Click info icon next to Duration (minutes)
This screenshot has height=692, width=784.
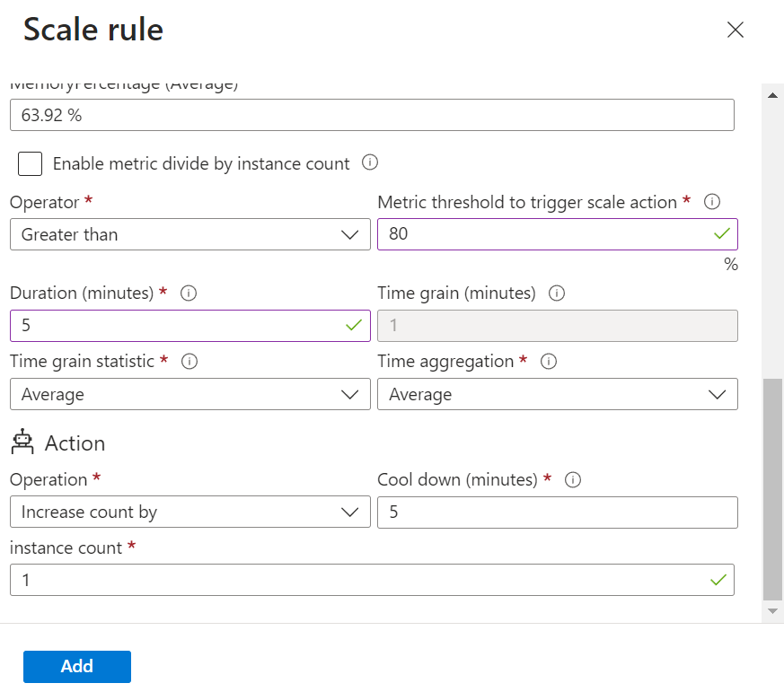click(189, 293)
